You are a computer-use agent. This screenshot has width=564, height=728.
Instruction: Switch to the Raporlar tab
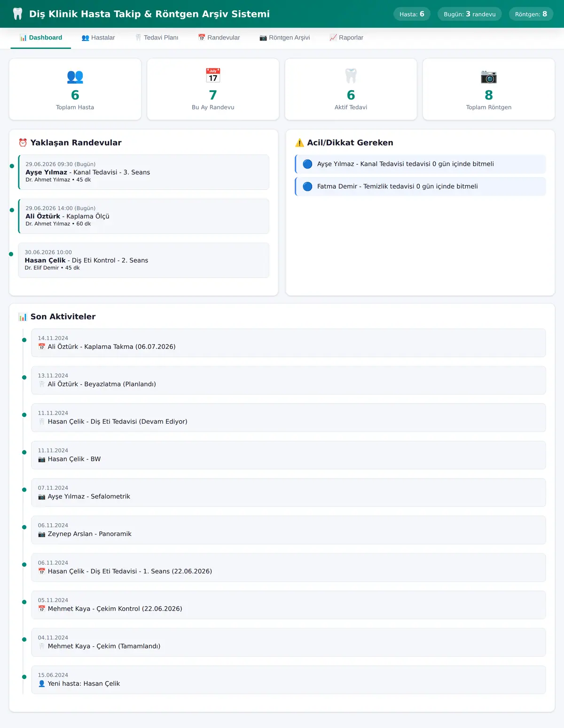(x=346, y=38)
